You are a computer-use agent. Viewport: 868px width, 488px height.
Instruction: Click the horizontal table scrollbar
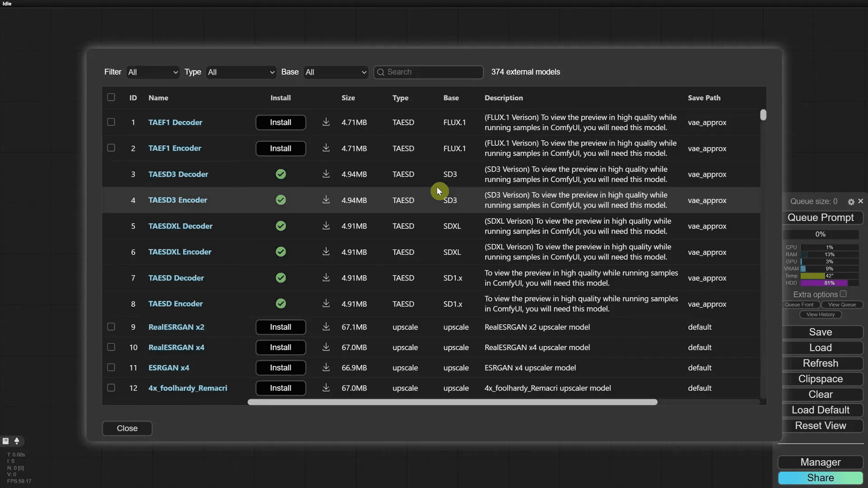452,402
